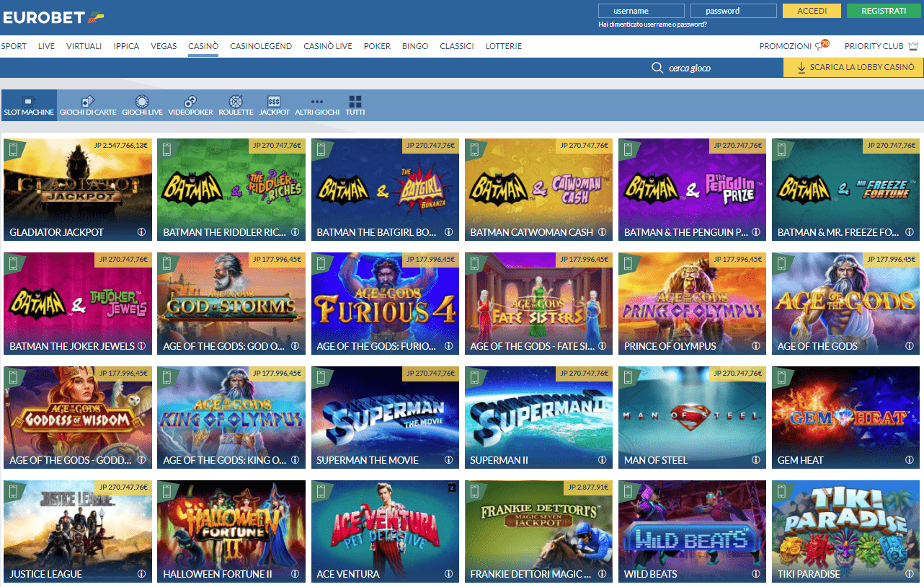Open the Bingo section
The height and width of the screenshot is (587, 924).
tap(415, 46)
